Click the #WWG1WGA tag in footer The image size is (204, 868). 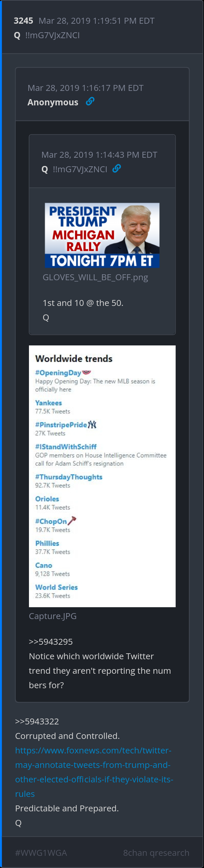[x=41, y=853]
